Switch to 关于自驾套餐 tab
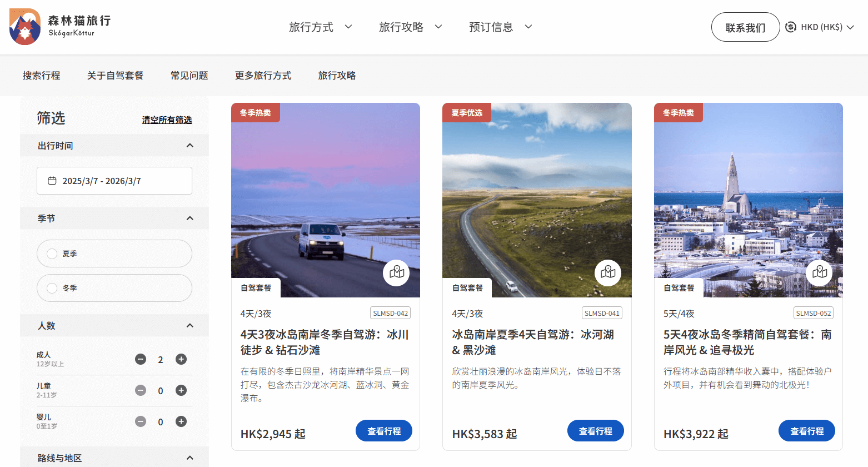This screenshot has height=467, width=868. pos(115,76)
